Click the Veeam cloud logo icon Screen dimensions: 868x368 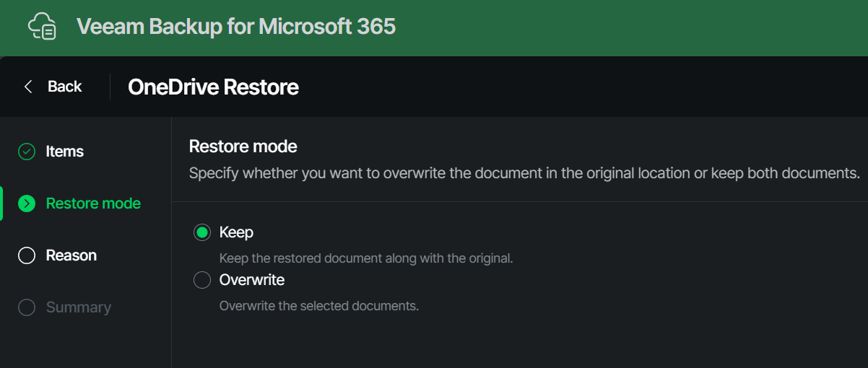pyautogui.click(x=42, y=27)
